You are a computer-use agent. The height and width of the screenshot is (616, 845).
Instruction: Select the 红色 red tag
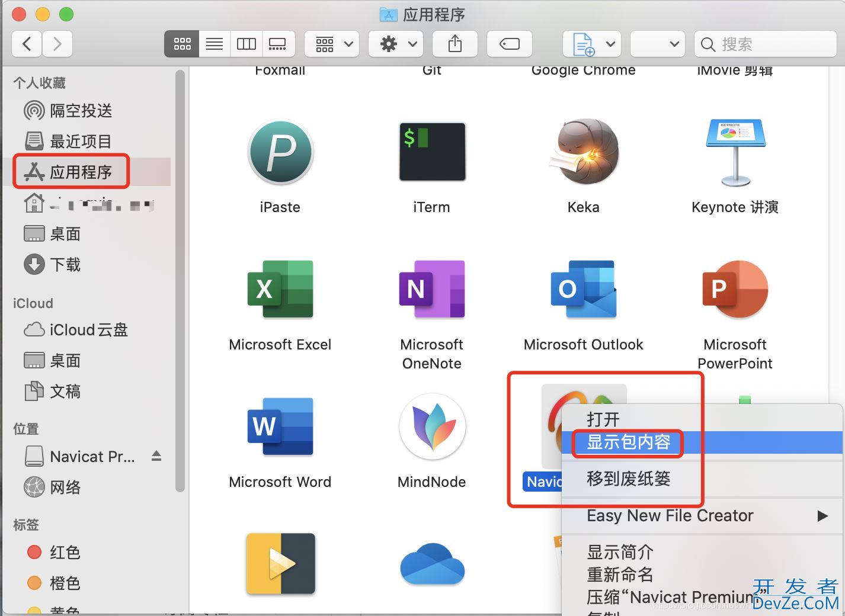point(53,553)
